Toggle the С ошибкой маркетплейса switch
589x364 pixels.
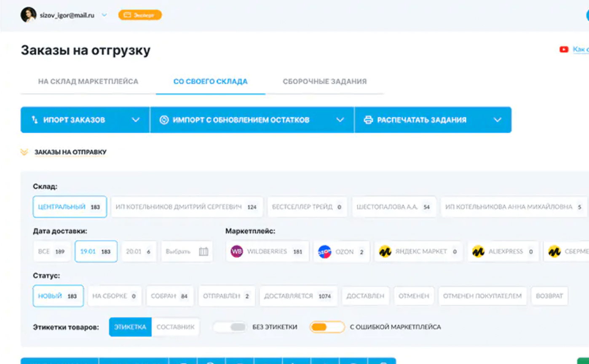point(327,327)
